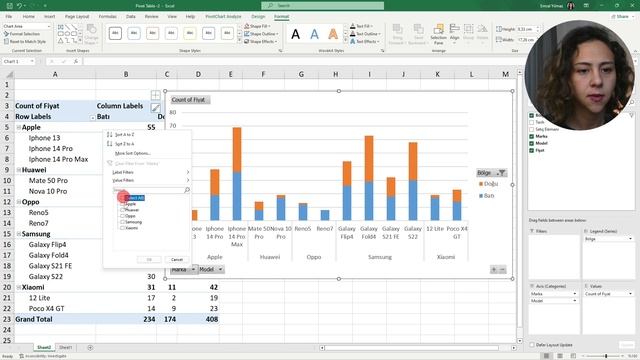Click the horizontal scrollbar below the sheet
This screenshot has height=360, width=640.
coord(412,348)
